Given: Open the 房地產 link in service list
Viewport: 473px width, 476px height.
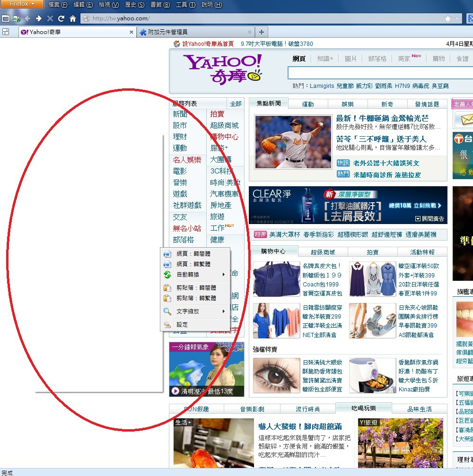Looking at the screenshot, I should click(x=221, y=206).
